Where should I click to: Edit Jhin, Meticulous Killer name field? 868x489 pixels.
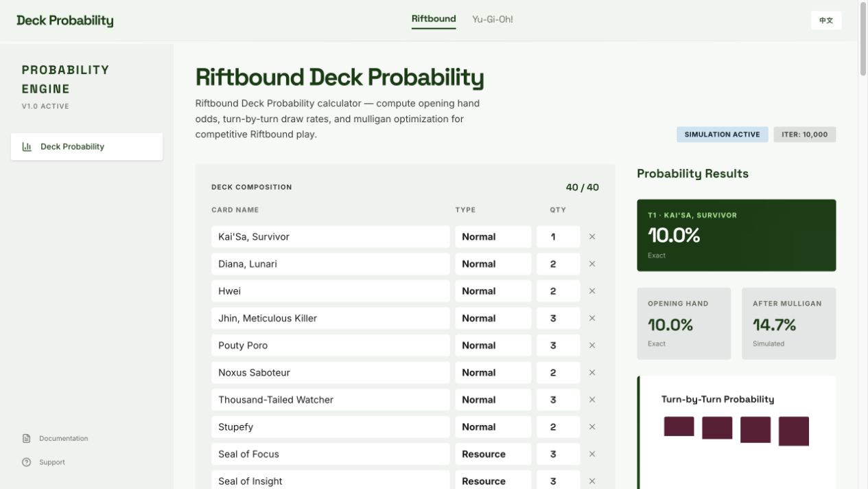pyautogui.click(x=330, y=318)
